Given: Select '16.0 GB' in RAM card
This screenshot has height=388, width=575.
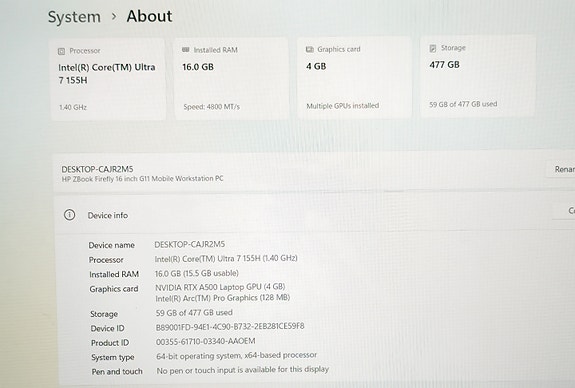Looking at the screenshot, I should pos(198,67).
